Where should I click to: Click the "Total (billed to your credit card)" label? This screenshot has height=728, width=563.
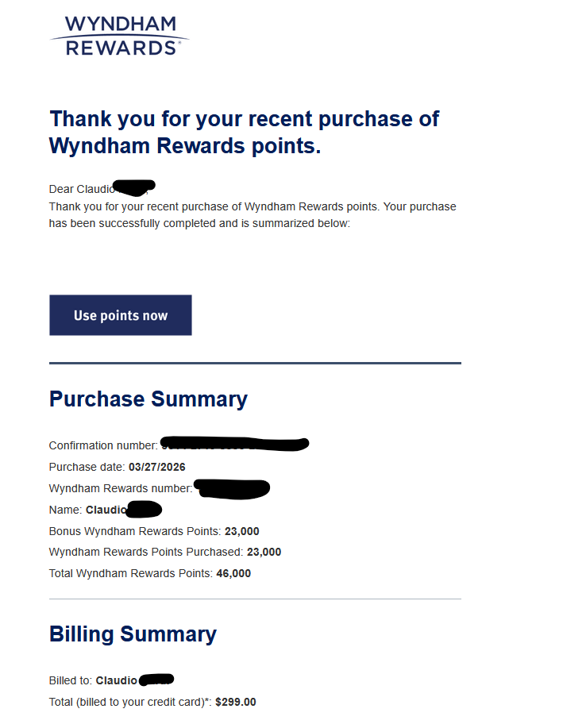point(130,702)
